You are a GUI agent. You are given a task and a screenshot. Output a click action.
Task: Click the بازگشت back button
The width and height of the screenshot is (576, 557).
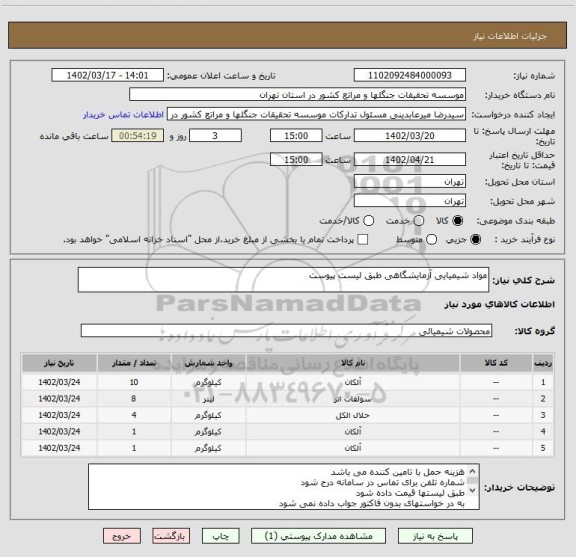click(x=171, y=536)
